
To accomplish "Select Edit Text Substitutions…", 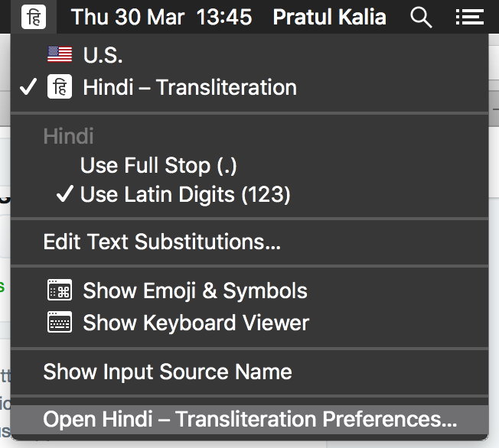I will pyautogui.click(x=161, y=242).
